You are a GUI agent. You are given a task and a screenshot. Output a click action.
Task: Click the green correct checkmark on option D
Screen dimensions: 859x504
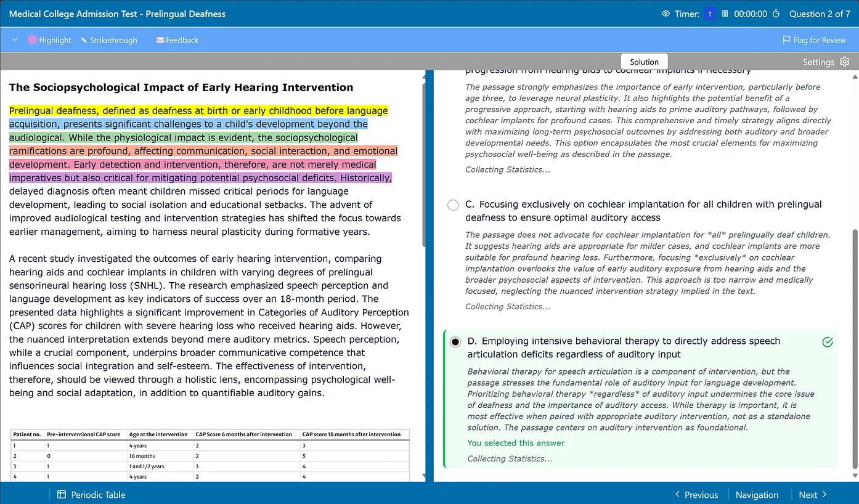tap(828, 342)
